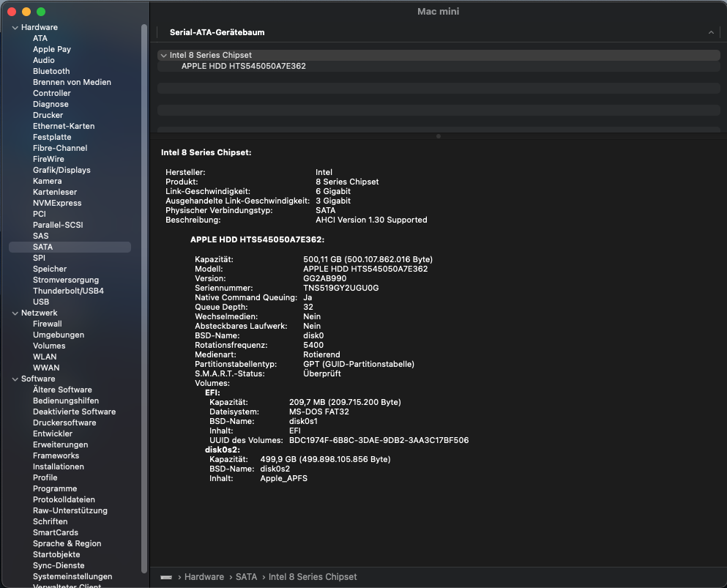Collapse the Hardware section in sidebar
The image size is (727, 588).
(x=15, y=27)
